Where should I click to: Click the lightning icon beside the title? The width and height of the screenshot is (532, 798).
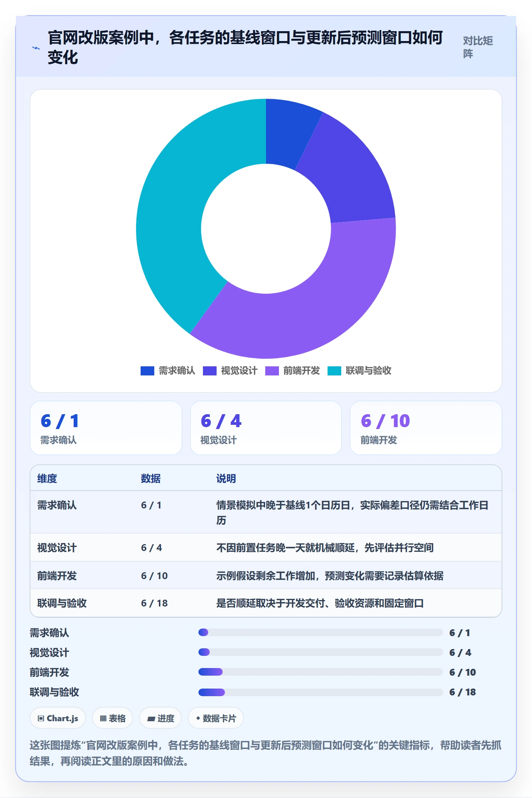36,48
